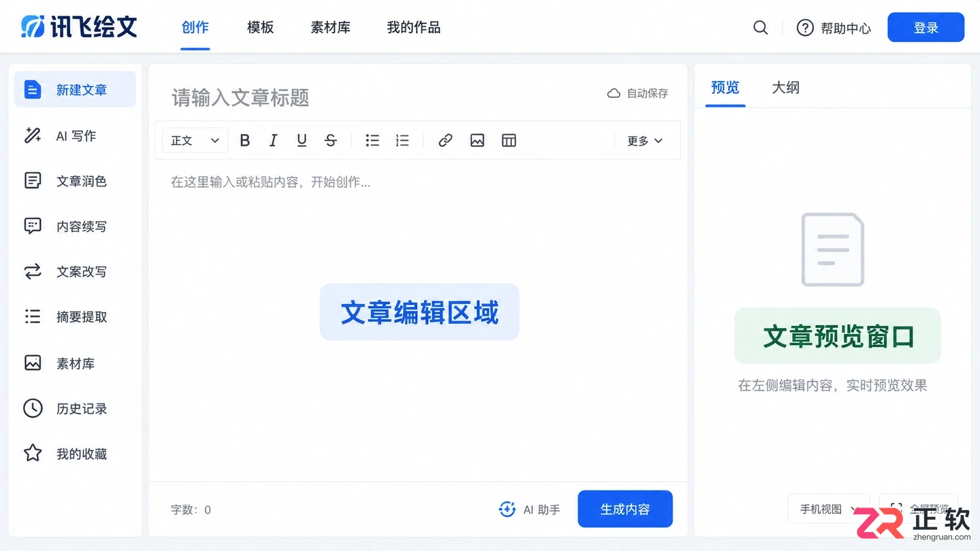Toggle Underline formatting
Screen dimensions: 980x551
(x=302, y=141)
